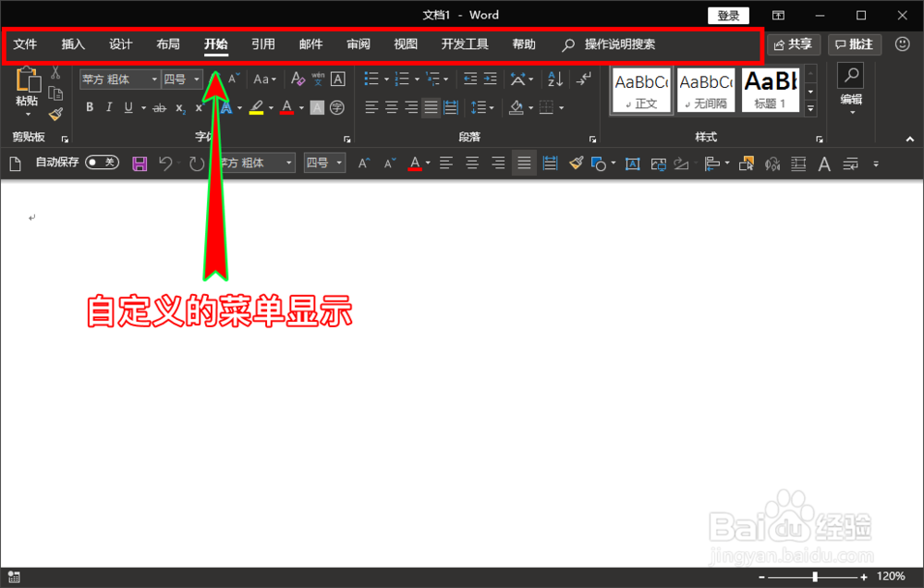Switch to the 插入 ribbon tab

72,43
